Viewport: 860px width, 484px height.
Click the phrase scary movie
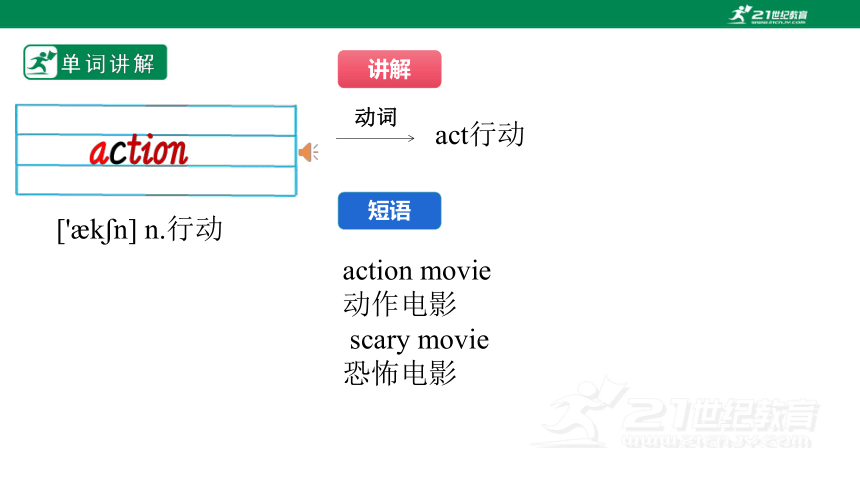[419, 340]
